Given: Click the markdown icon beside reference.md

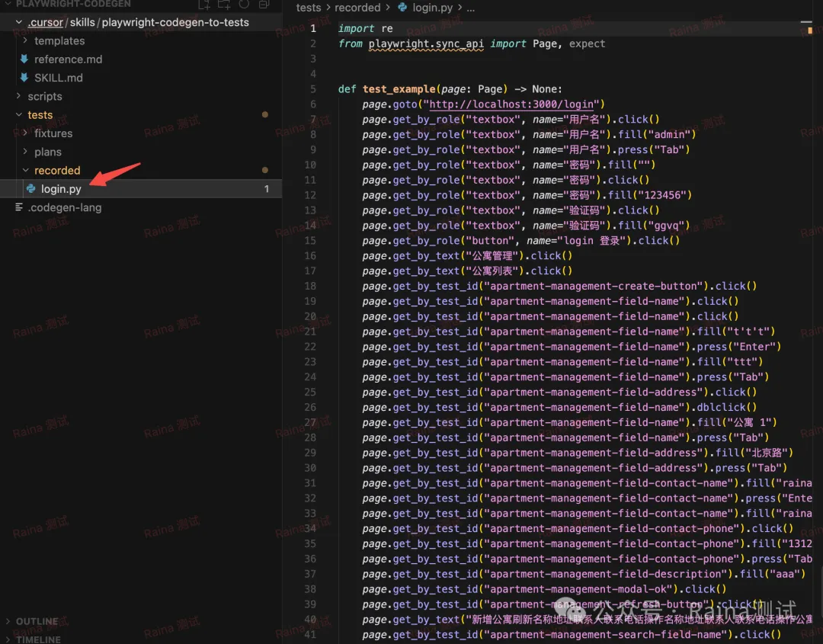Looking at the screenshot, I should 24,59.
